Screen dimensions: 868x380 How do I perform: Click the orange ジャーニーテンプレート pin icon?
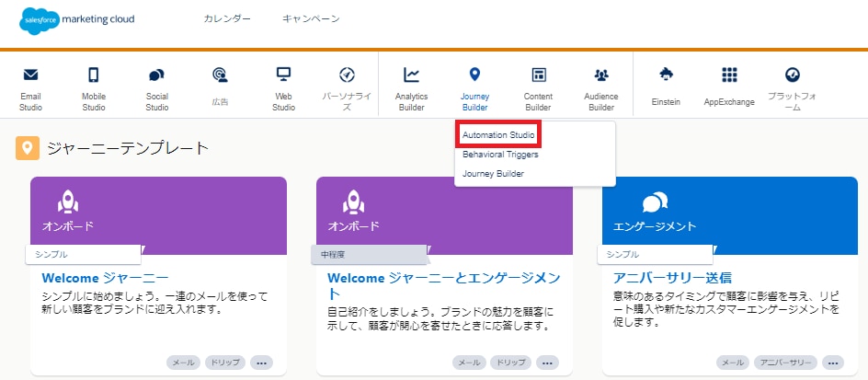[28, 148]
